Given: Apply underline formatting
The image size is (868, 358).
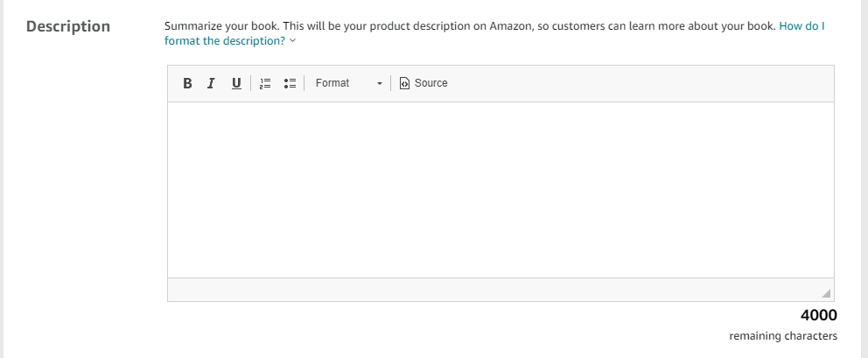Looking at the screenshot, I should click(x=235, y=83).
